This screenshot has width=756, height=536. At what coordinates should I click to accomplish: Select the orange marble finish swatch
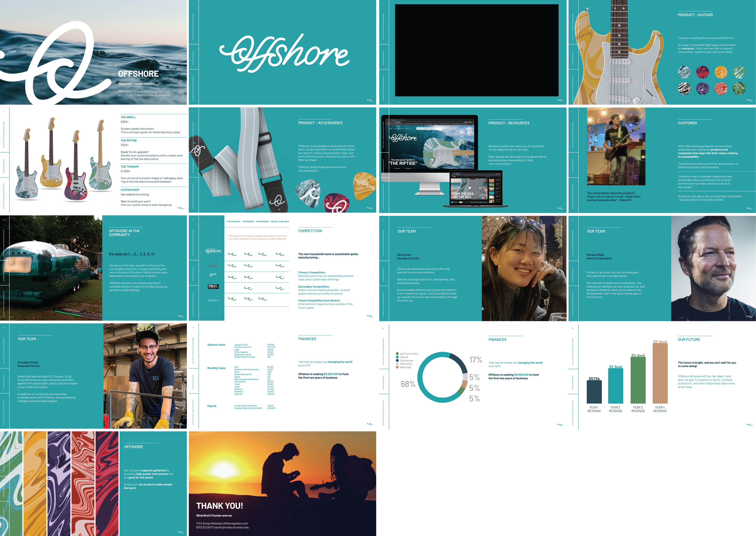point(721,72)
